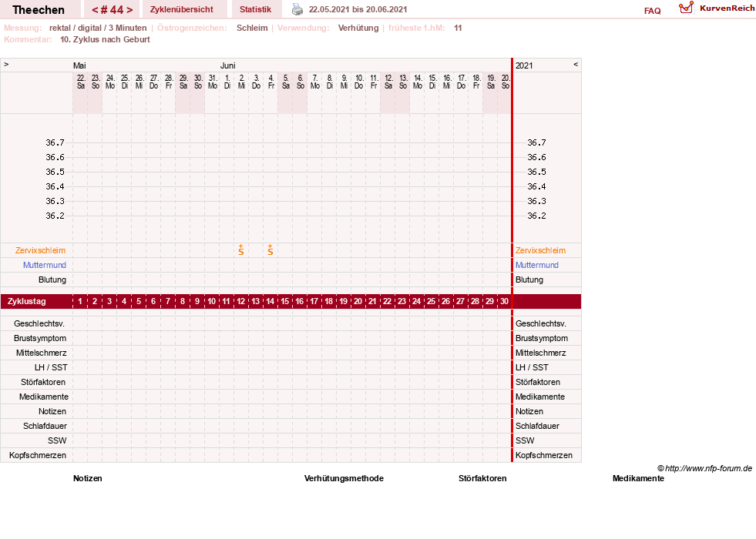Click the cycle number '# 44'
Viewport: 756px width, 539px height.
(x=113, y=10)
